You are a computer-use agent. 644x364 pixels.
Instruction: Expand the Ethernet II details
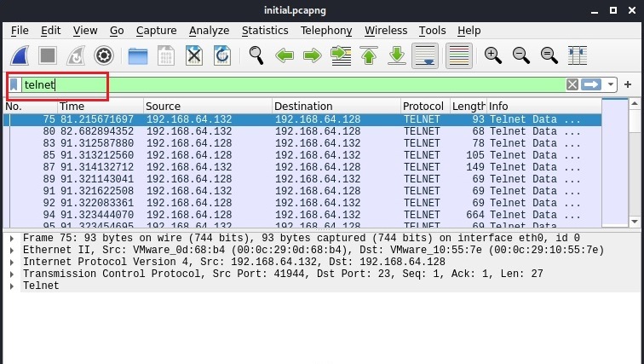(12, 251)
